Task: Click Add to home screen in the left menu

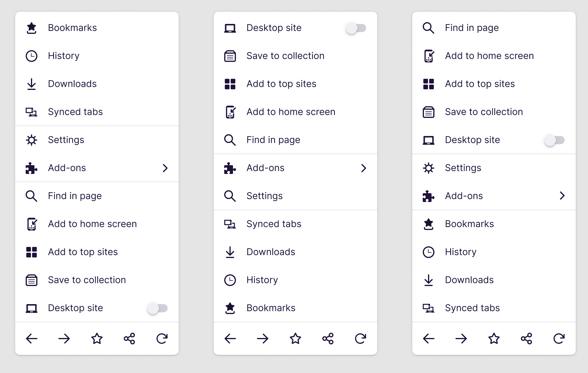Action: point(92,224)
